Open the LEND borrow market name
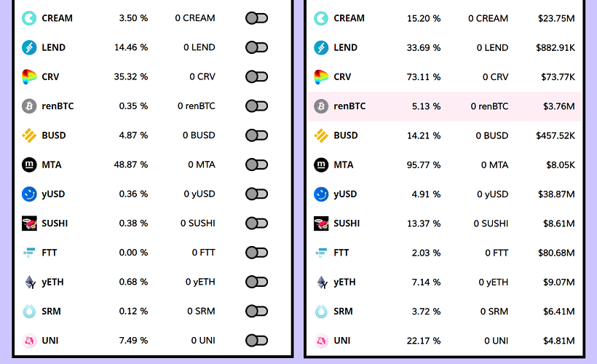 tap(345, 47)
